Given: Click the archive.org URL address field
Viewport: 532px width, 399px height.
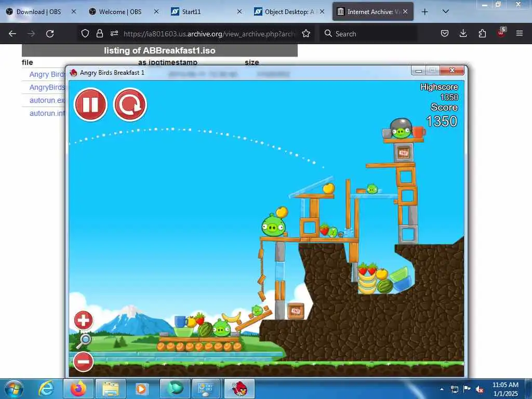Looking at the screenshot, I should 210,34.
